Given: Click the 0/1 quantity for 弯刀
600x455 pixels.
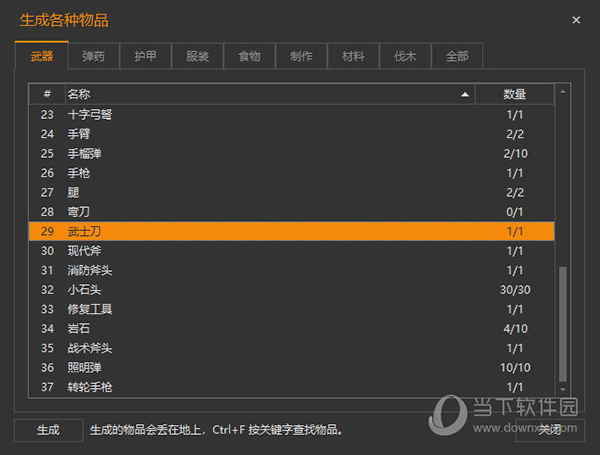Looking at the screenshot, I should 515,212.
